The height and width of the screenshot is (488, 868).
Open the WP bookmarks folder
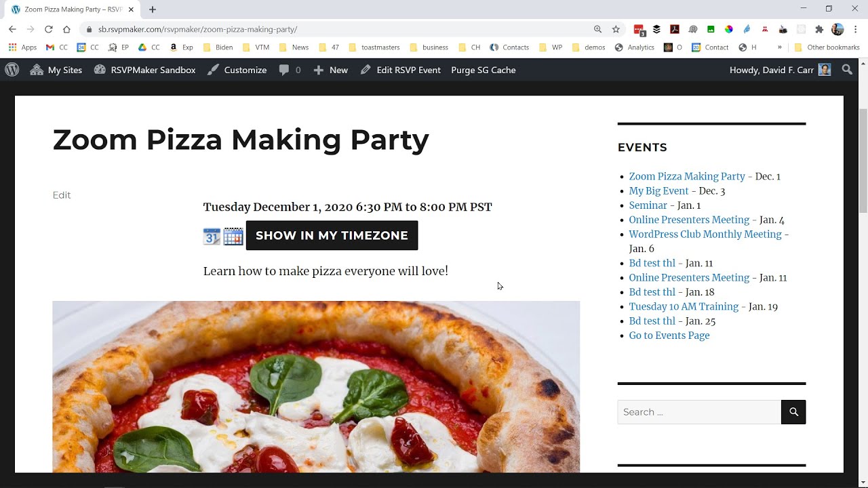tap(551, 47)
